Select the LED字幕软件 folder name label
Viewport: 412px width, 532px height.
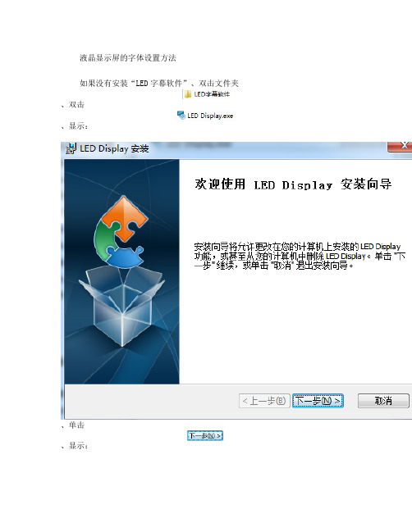pyautogui.click(x=212, y=94)
